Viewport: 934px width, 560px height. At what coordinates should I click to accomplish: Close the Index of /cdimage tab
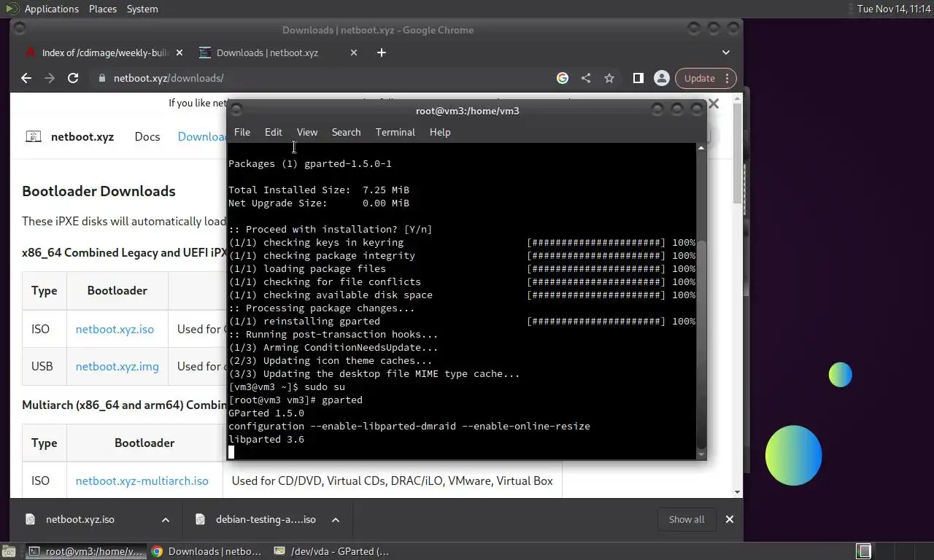[x=180, y=52]
